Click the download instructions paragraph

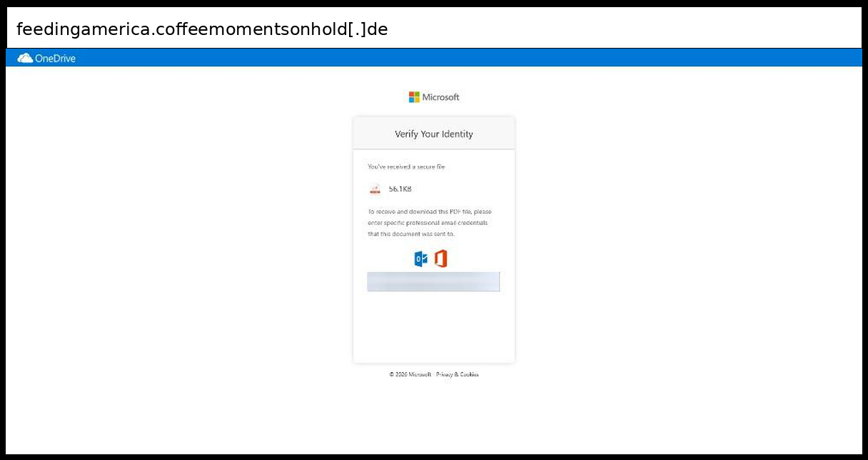430,223
